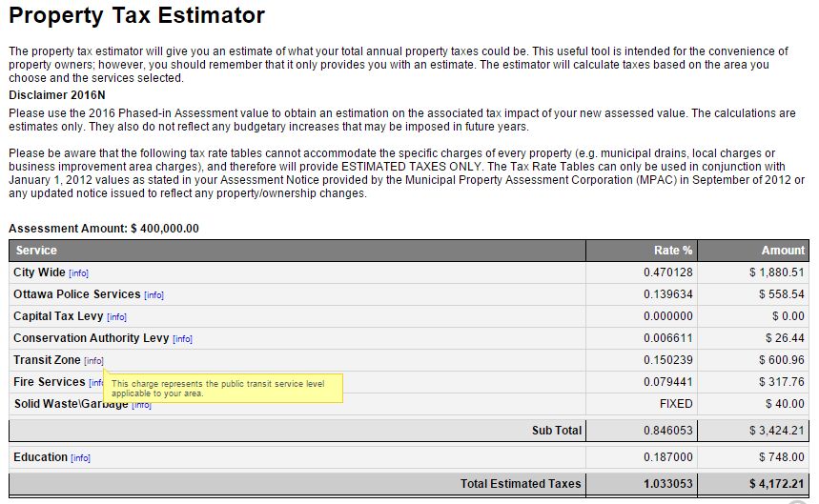The height and width of the screenshot is (504, 819).
Task: Click the Amount column header
Action: click(x=783, y=251)
